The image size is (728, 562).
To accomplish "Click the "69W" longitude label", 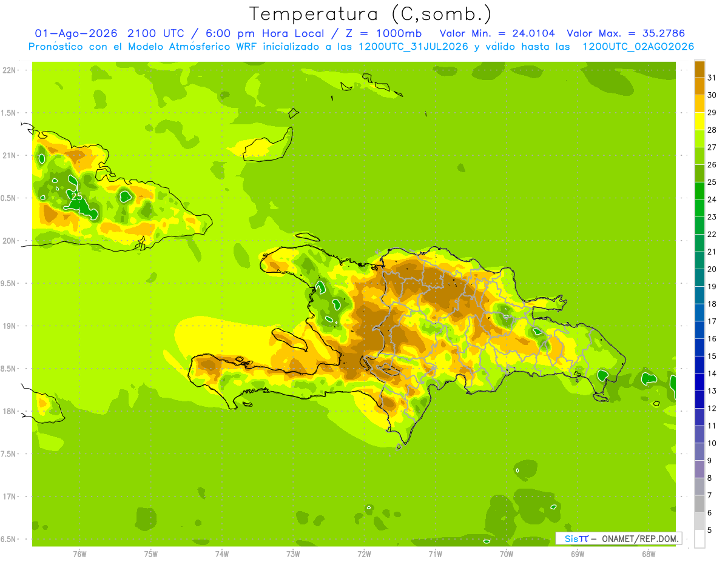I will click(578, 554).
